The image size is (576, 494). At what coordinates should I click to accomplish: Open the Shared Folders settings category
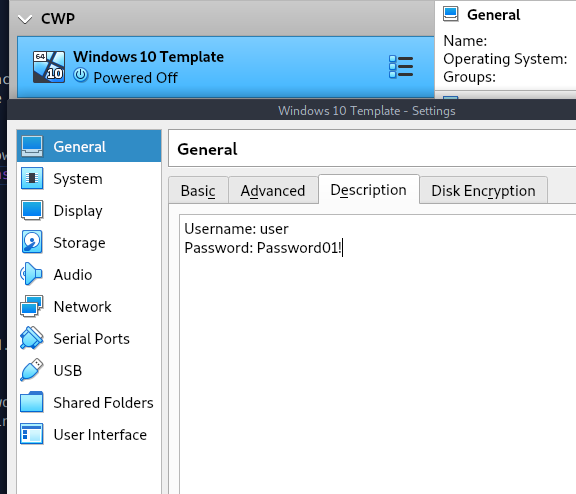89,402
